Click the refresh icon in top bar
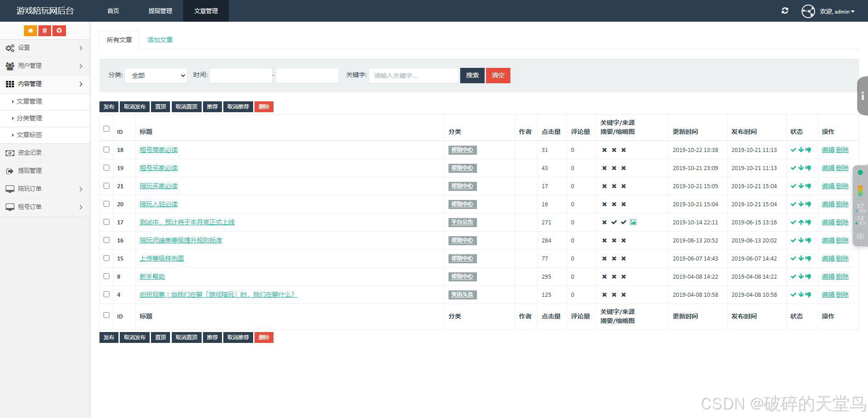The image size is (868, 418). point(785,11)
